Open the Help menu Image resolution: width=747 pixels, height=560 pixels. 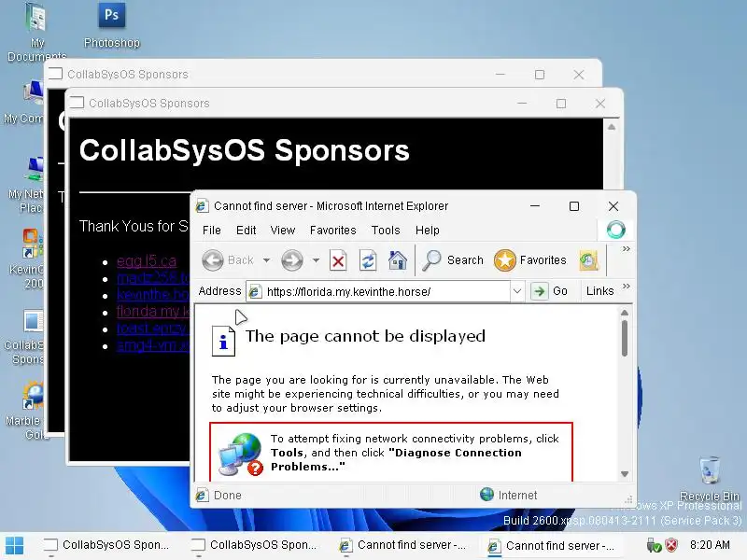click(x=428, y=231)
